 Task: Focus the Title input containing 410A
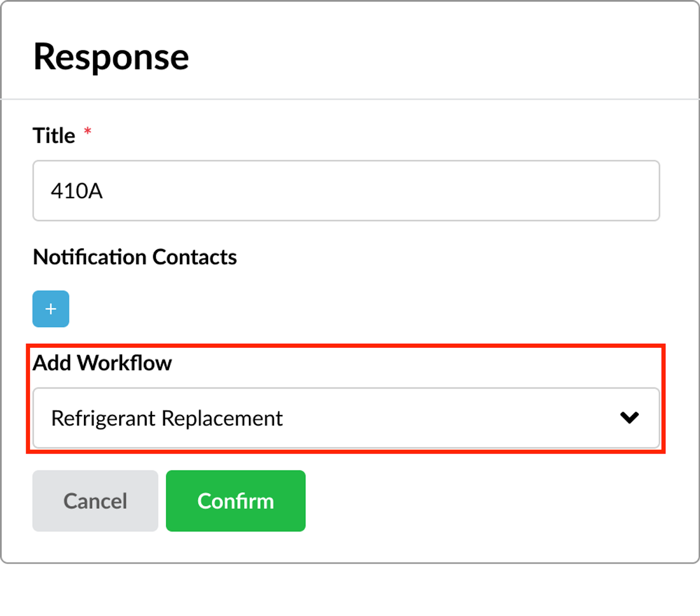pos(346,191)
